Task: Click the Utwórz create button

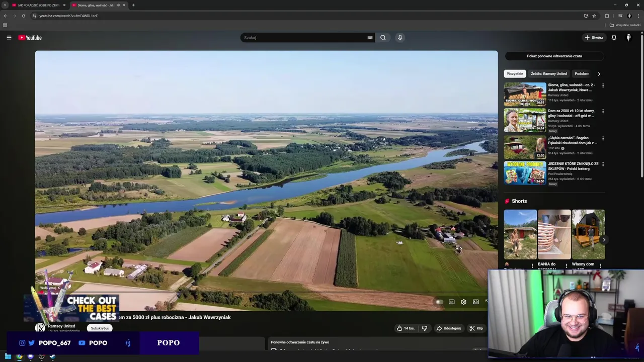Action: (x=594, y=38)
